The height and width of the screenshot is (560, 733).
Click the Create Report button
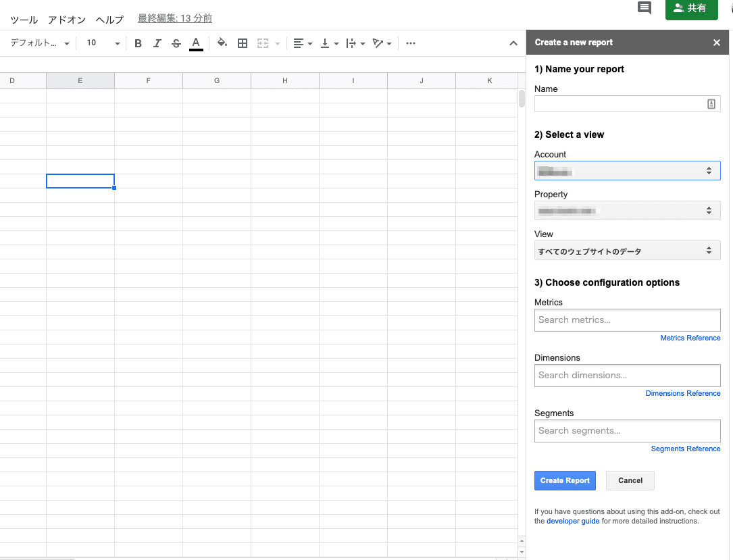pyautogui.click(x=565, y=480)
